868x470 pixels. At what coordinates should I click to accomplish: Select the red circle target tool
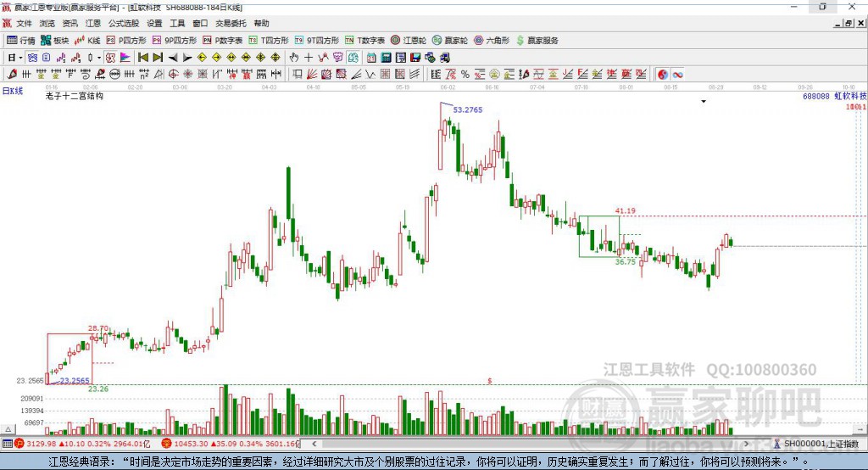click(x=173, y=75)
